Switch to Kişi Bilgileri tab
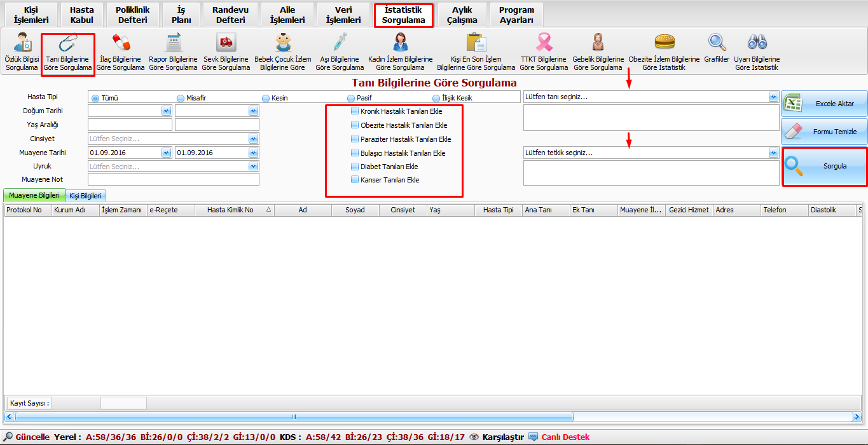The height and width of the screenshot is (445, 868). 88,196
